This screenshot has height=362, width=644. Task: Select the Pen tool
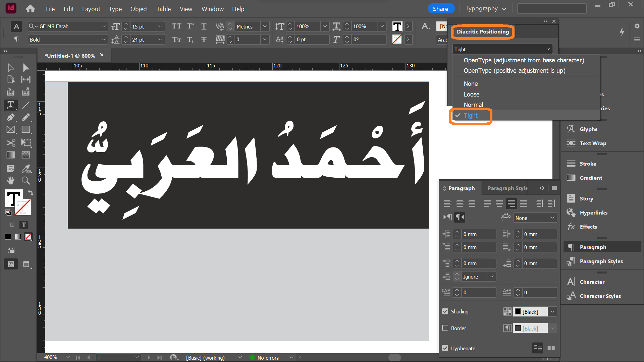click(11, 117)
